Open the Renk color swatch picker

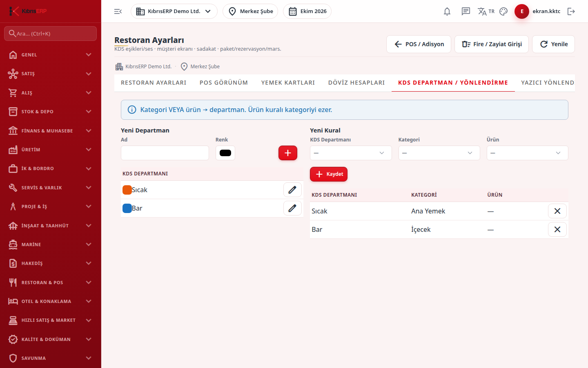pyautogui.click(x=225, y=153)
